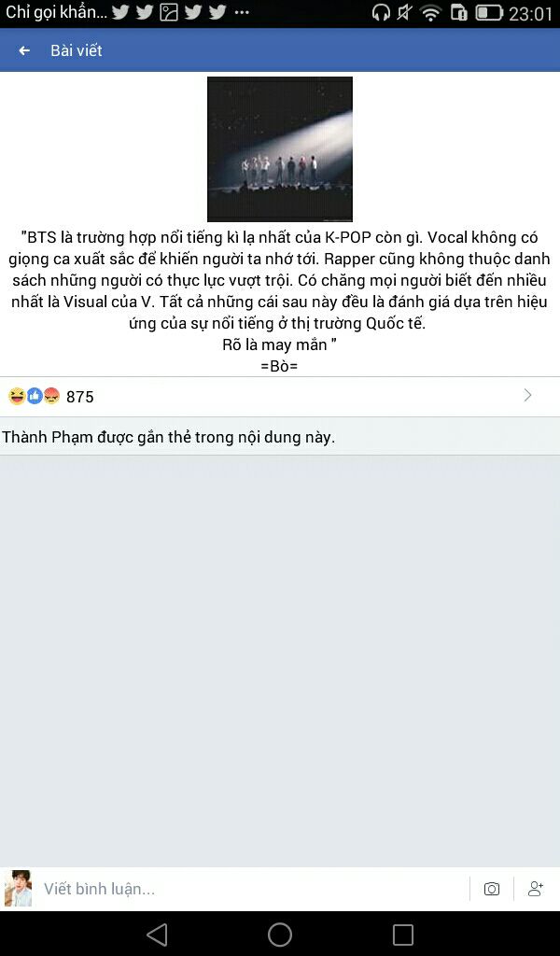Tap the Viết bình luận comment field
Screen dimensions: 560x956
[253, 889]
